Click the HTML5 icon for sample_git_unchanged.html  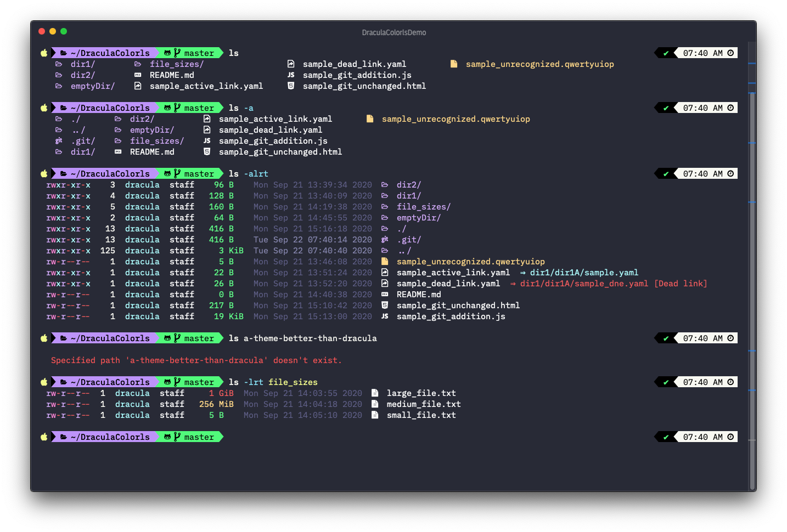291,86
